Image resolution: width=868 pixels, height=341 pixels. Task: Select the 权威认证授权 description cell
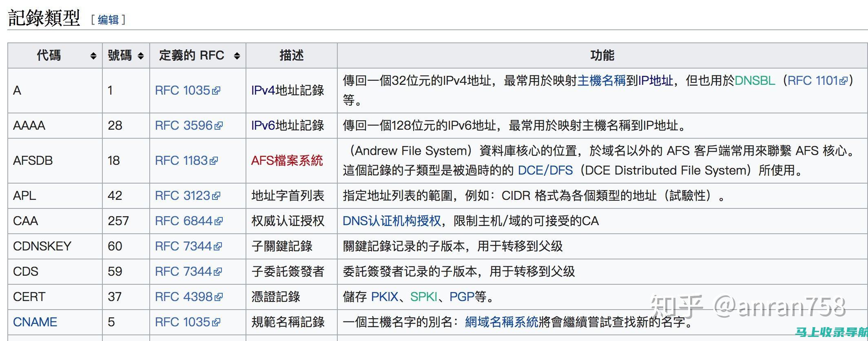tap(292, 221)
